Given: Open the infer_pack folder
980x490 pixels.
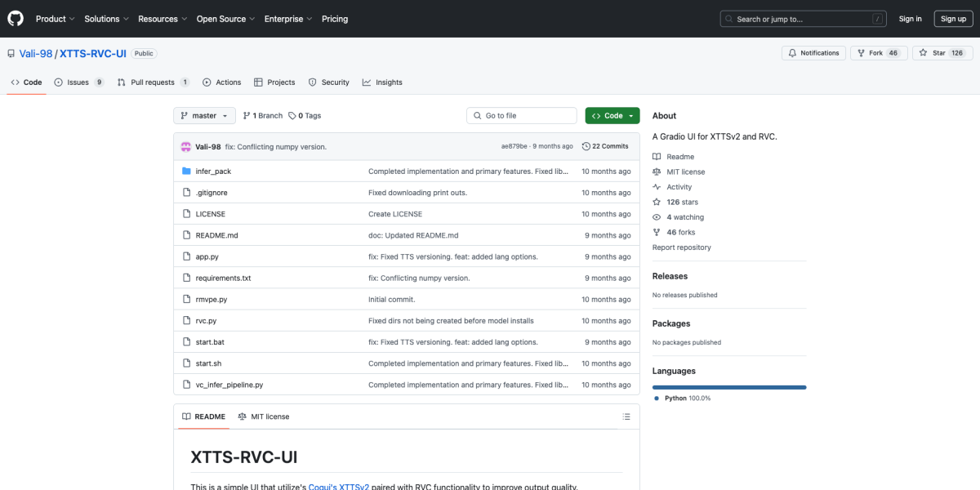Looking at the screenshot, I should point(212,171).
